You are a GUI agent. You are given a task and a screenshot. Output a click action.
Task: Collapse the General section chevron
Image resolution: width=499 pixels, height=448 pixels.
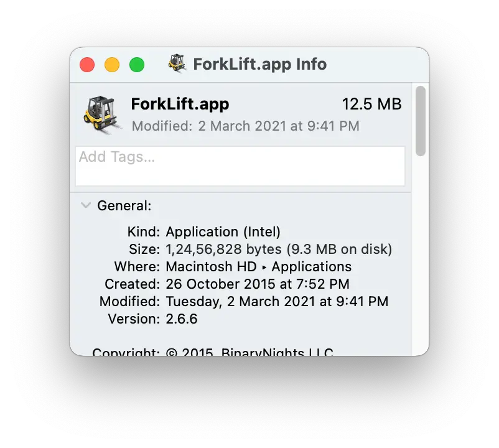pos(86,205)
